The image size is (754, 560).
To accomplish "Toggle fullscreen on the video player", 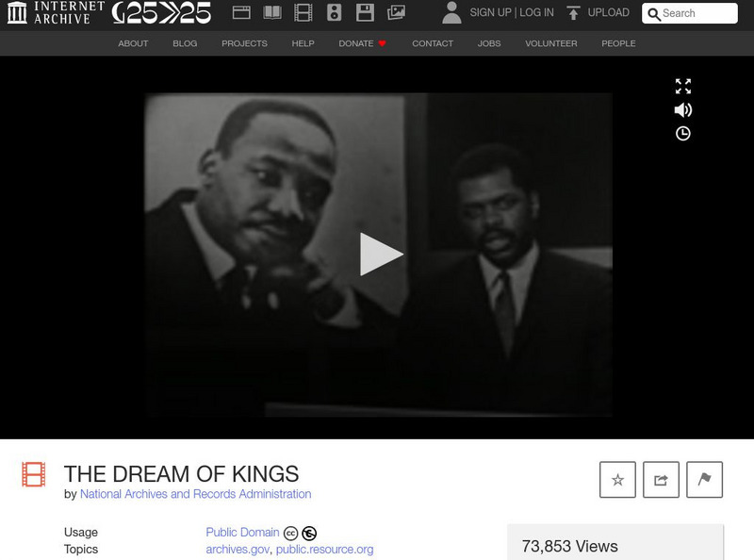I will [x=682, y=86].
